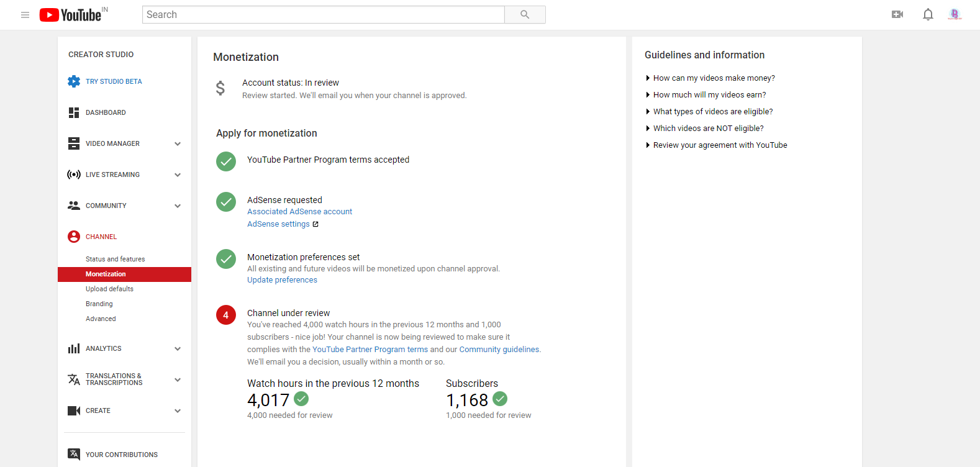Screen dimensions: 980x467
Task: Focus the YouTube search box
Action: click(x=324, y=15)
